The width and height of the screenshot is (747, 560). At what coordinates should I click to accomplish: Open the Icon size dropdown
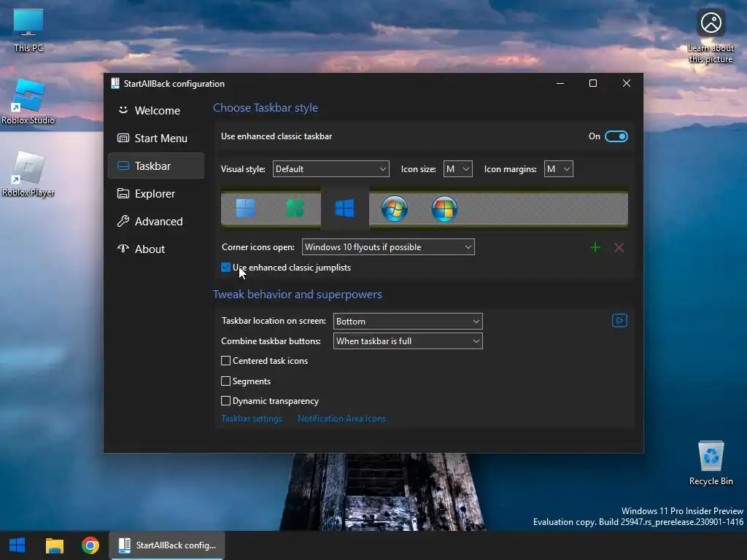click(458, 169)
